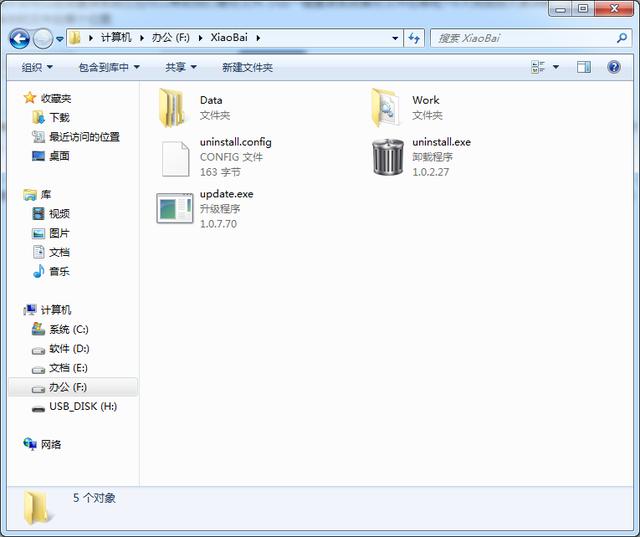Click the Forward navigation arrow button
Image resolution: width=640 pixels, height=537 pixels.
click(x=43, y=39)
